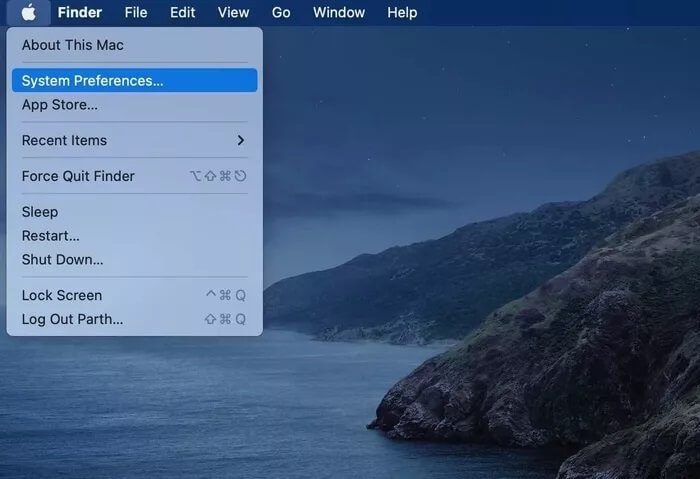Select About This Mac
The width and height of the screenshot is (700, 479).
(x=73, y=45)
